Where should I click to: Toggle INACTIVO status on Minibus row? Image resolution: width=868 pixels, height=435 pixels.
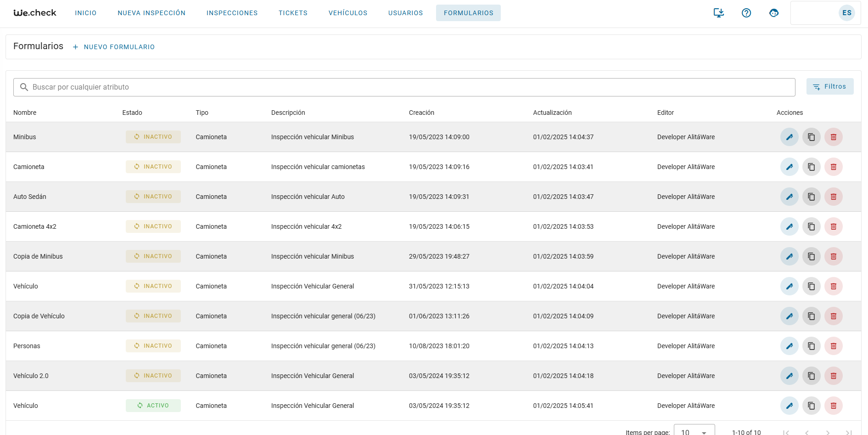pyautogui.click(x=153, y=137)
